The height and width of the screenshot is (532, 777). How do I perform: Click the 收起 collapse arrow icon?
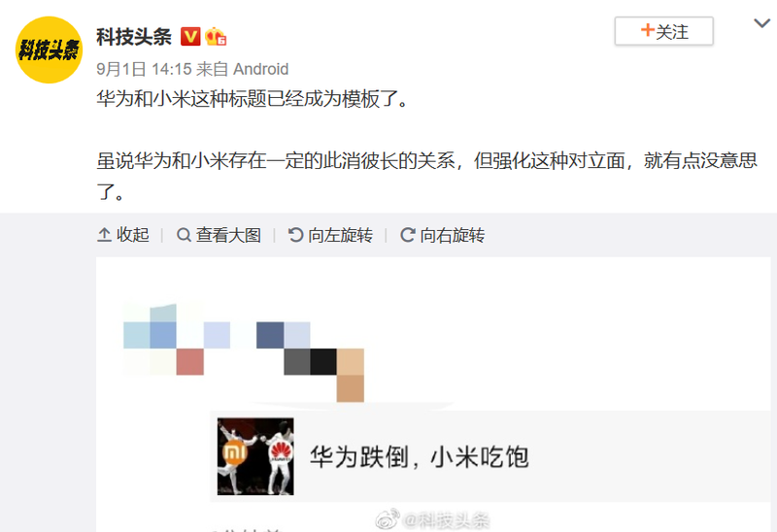click(104, 235)
